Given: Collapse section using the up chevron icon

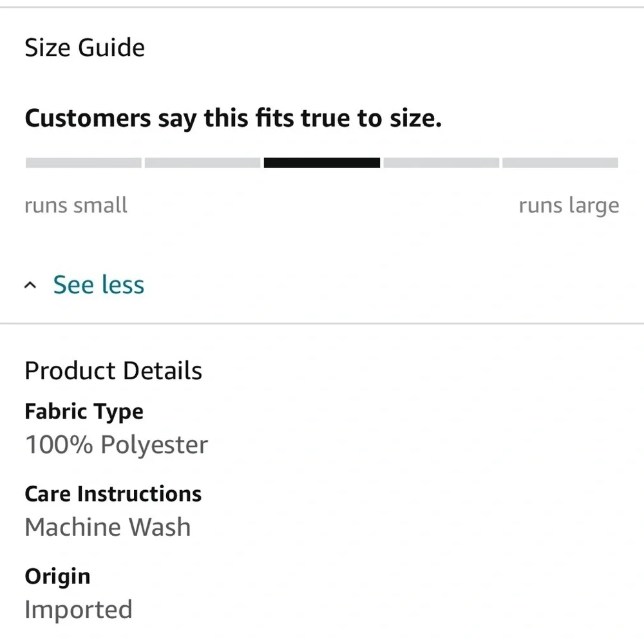Looking at the screenshot, I should 30,285.
